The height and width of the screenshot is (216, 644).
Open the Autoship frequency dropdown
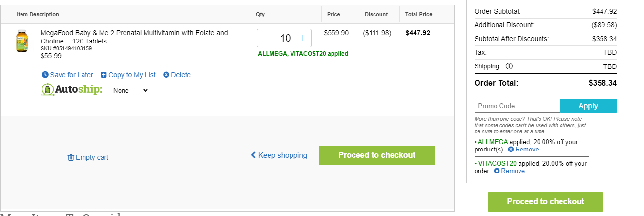(130, 90)
